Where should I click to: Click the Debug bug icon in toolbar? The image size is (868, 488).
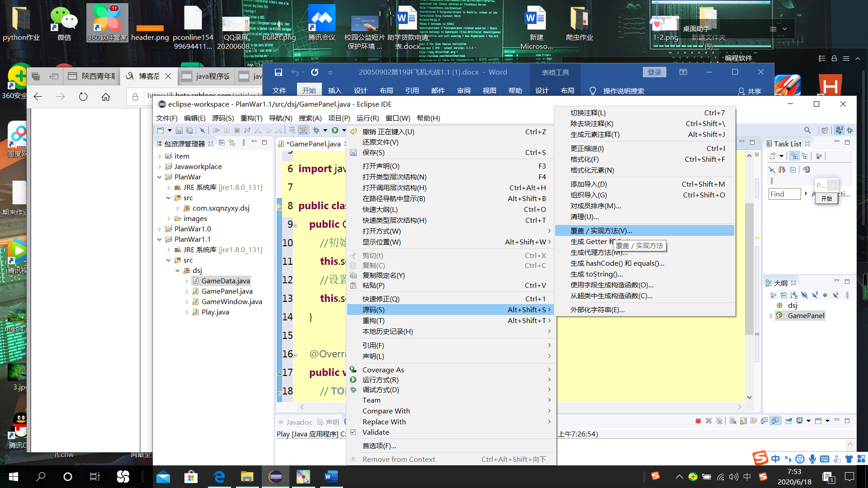pyautogui.click(x=316, y=130)
